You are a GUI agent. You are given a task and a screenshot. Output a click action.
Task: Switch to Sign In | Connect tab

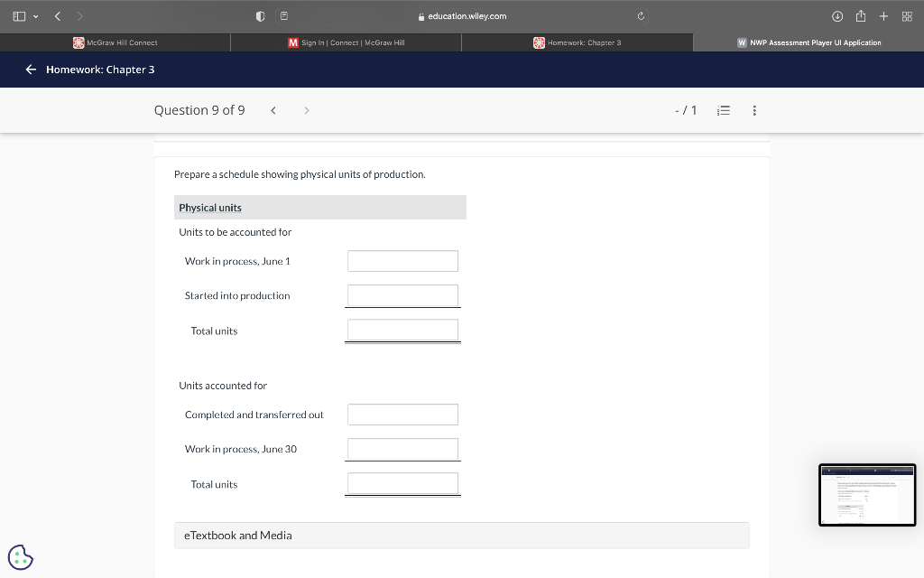346,42
